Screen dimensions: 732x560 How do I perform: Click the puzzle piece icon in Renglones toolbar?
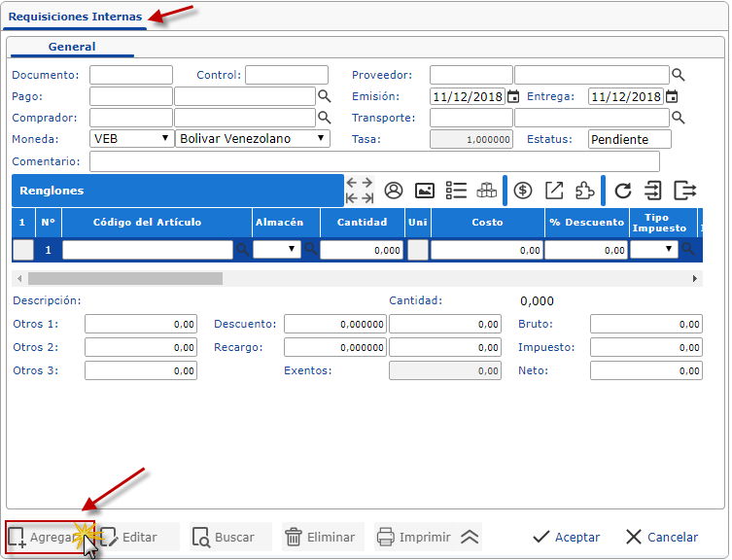point(585,191)
